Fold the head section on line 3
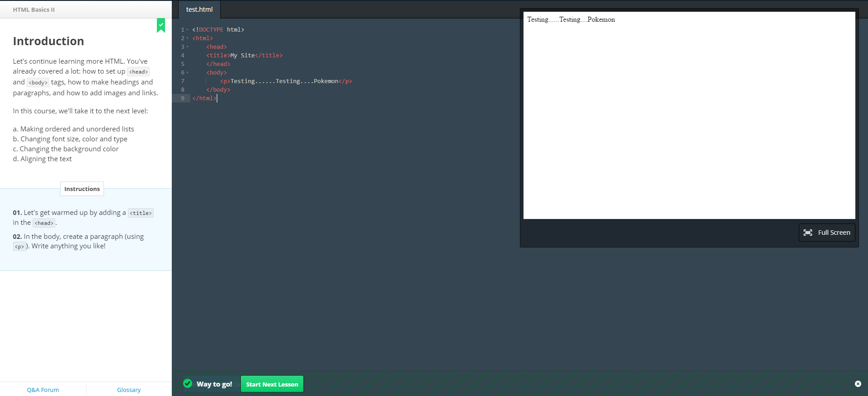Viewport: 868px width, 396px height. pos(188,47)
